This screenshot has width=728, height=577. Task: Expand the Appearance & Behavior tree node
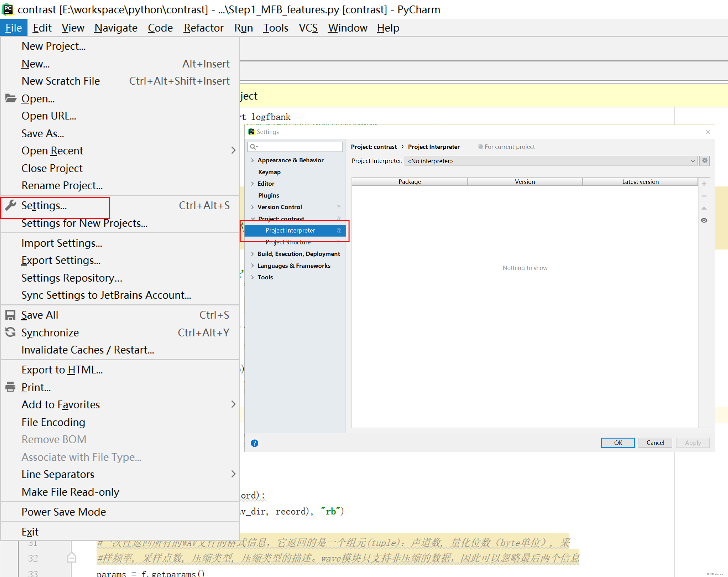252,160
